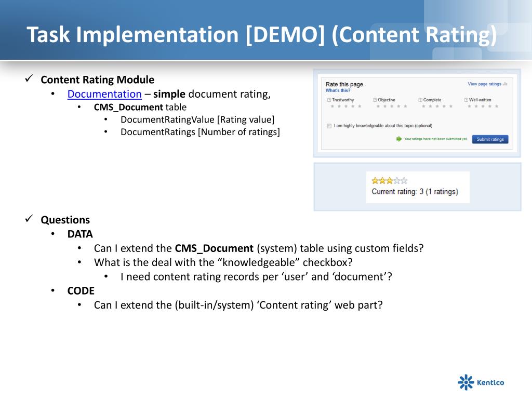532x399 pixels.
Task: Click the help icon beside Complete
Action: 420,100
